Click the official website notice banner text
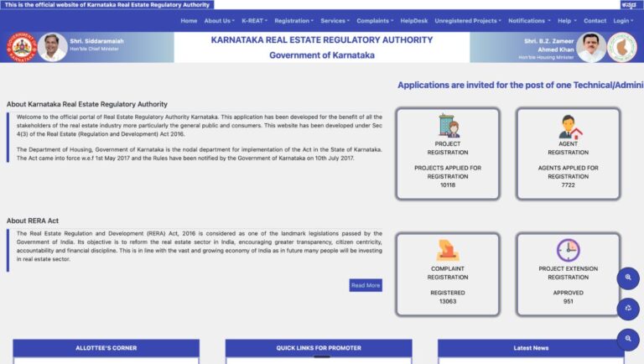The image size is (644, 364). [107, 5]
